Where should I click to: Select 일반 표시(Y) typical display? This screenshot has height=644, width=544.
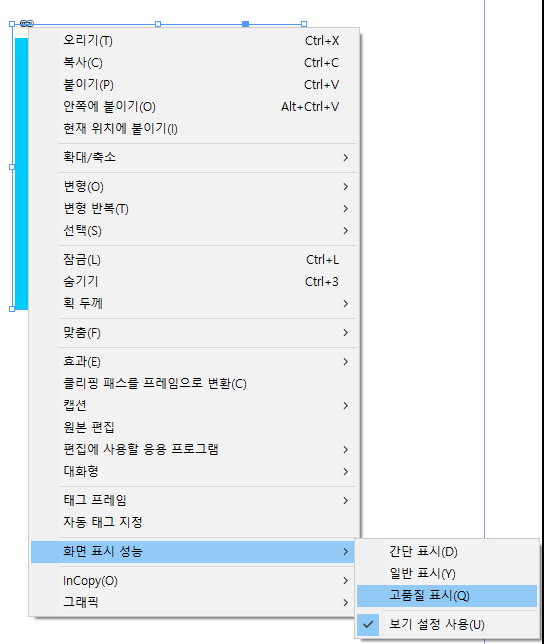pyautogui.click(x=447, y=574)
